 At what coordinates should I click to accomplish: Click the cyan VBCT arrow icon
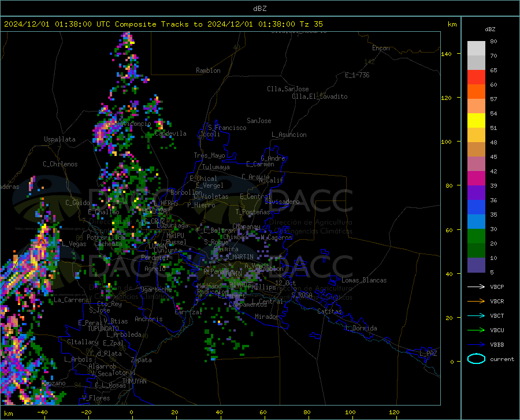click(x=476, y=315)
